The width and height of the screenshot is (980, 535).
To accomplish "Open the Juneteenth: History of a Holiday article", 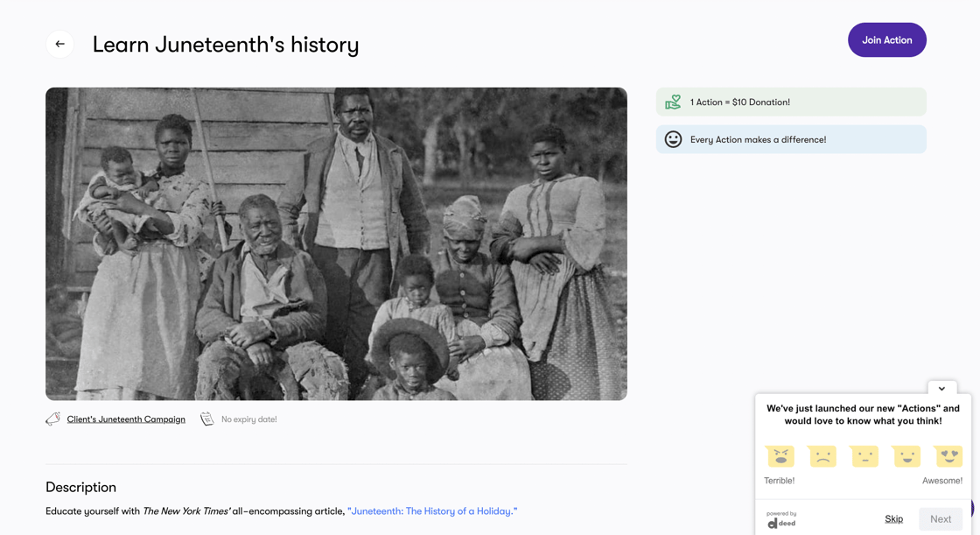I will point(432,511).
